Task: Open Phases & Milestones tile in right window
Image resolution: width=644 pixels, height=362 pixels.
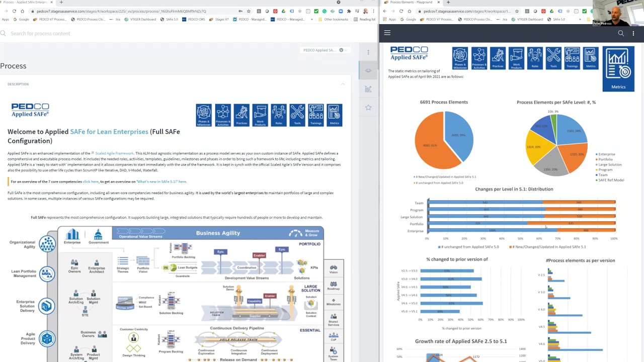Action: 460,58
